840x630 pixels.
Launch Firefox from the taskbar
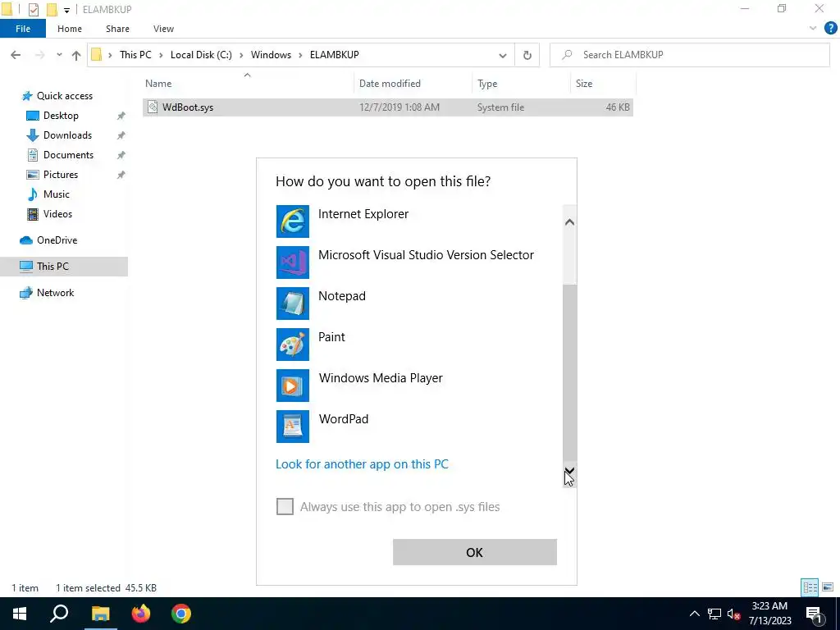coord(141,614)
